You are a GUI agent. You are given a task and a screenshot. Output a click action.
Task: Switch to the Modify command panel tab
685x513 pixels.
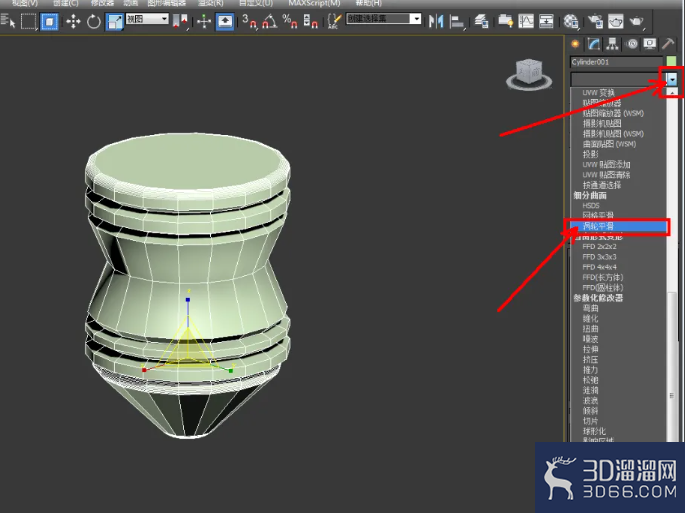pos(594,44)
